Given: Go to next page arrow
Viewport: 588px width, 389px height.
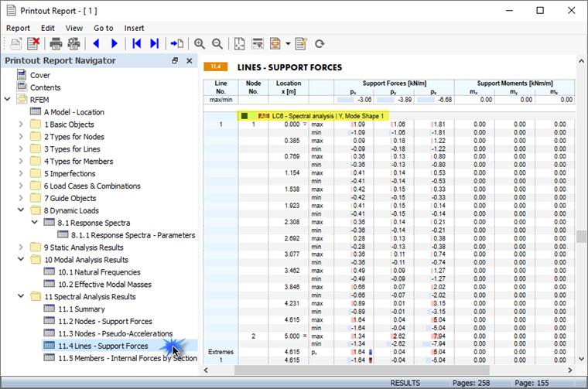Looking at the screenshot, I should click(115, 44).
